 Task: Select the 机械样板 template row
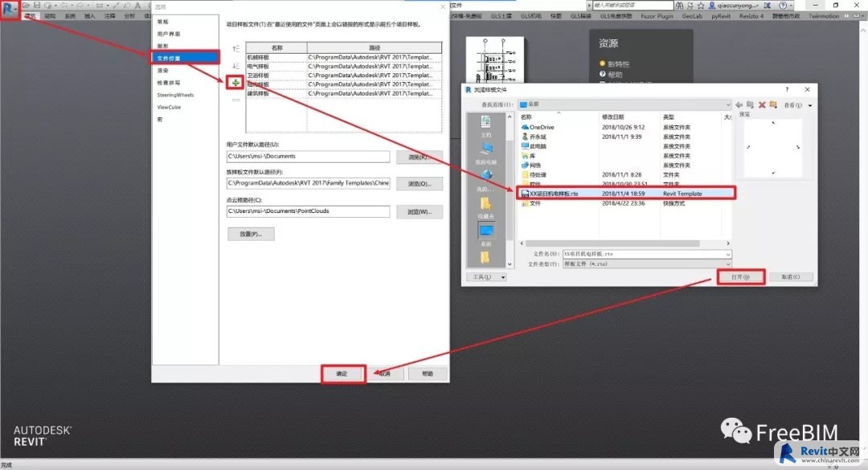[344, 57]
